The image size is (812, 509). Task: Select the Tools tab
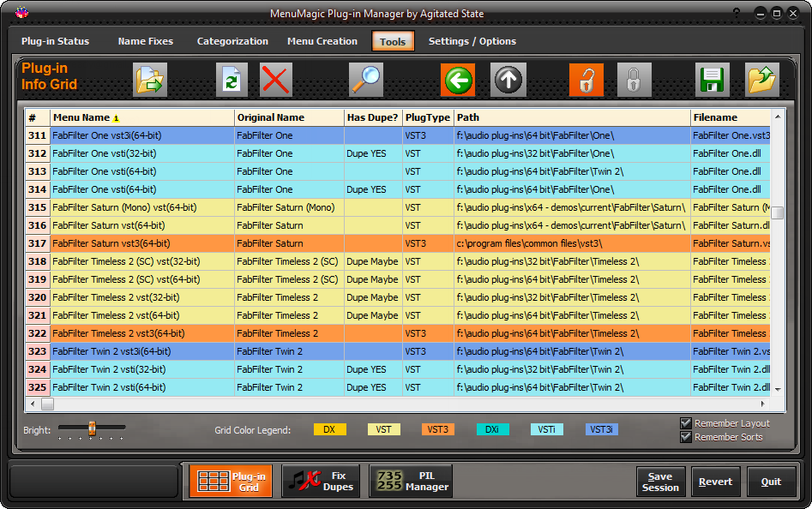coord(393,41)
